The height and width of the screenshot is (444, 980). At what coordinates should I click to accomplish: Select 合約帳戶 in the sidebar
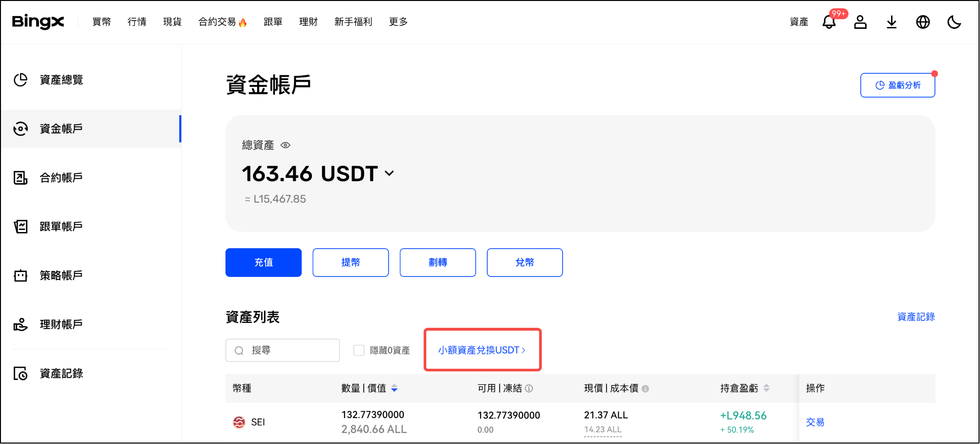tap(61, 178)
